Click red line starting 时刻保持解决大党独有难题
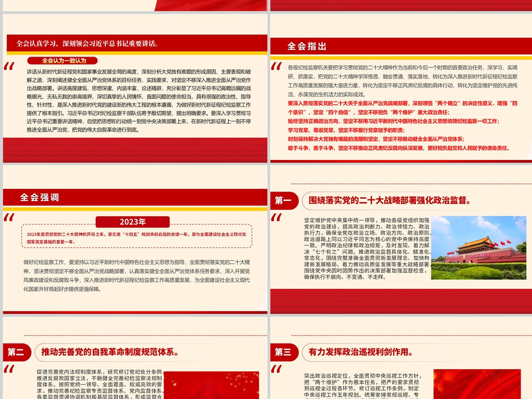The height and width of the screenshot is (399, 532). pyautogui.click(x=376, y=139)
